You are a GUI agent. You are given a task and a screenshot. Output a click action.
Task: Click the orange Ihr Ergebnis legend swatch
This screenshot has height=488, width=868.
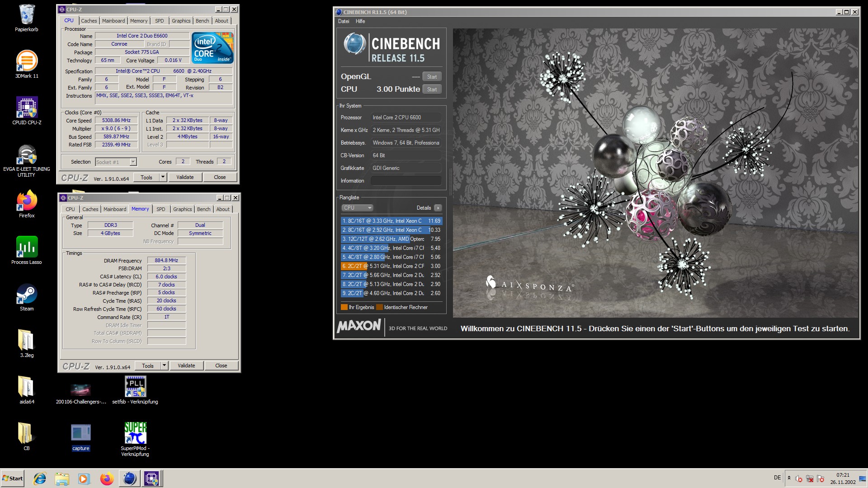click(x=344, y=307)
